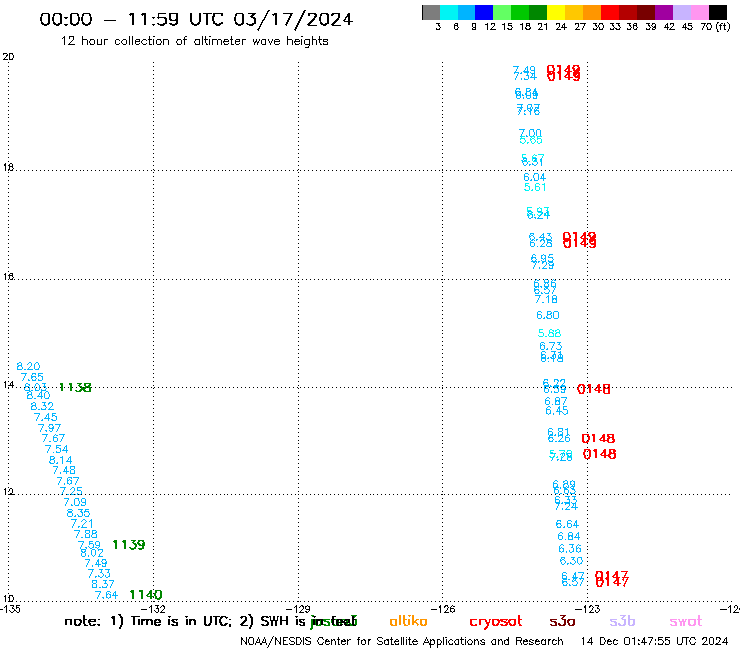
Task: Click the red '0148' timestamp beside 7.28
Action: click(x=599, y=454)
